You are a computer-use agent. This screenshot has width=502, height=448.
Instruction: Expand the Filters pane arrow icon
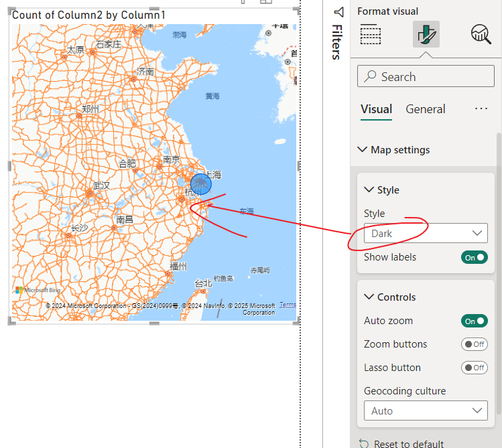coord(338,12)
